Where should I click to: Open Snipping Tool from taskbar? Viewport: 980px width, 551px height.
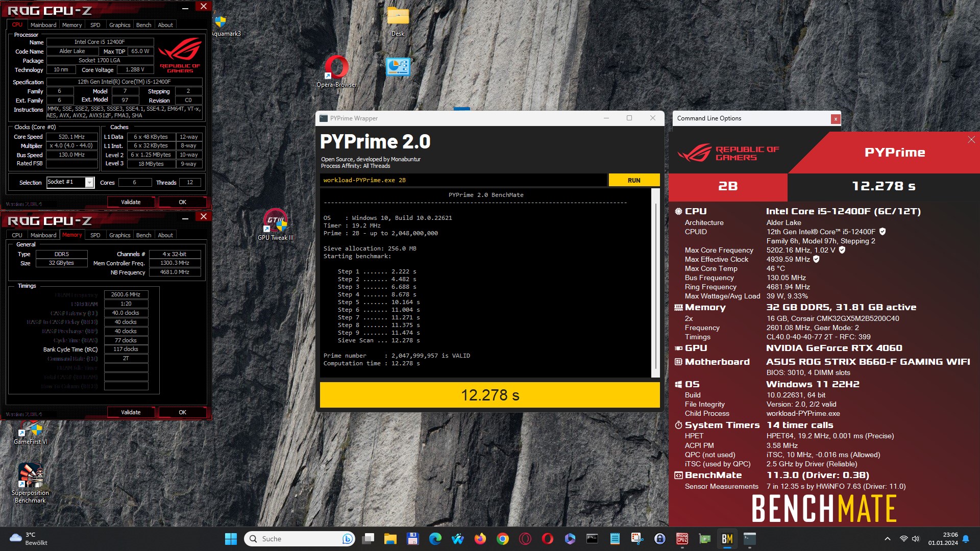[638, 539]
